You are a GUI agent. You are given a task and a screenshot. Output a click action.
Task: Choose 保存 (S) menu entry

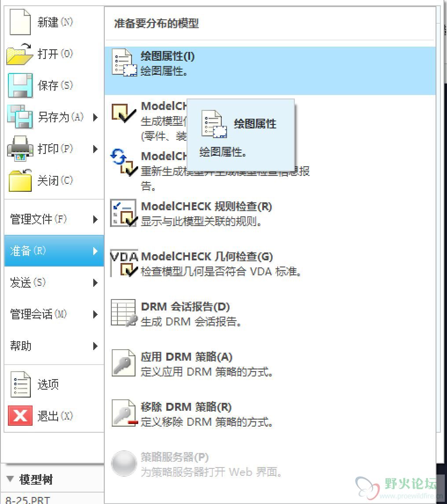[x=55, y=85]
